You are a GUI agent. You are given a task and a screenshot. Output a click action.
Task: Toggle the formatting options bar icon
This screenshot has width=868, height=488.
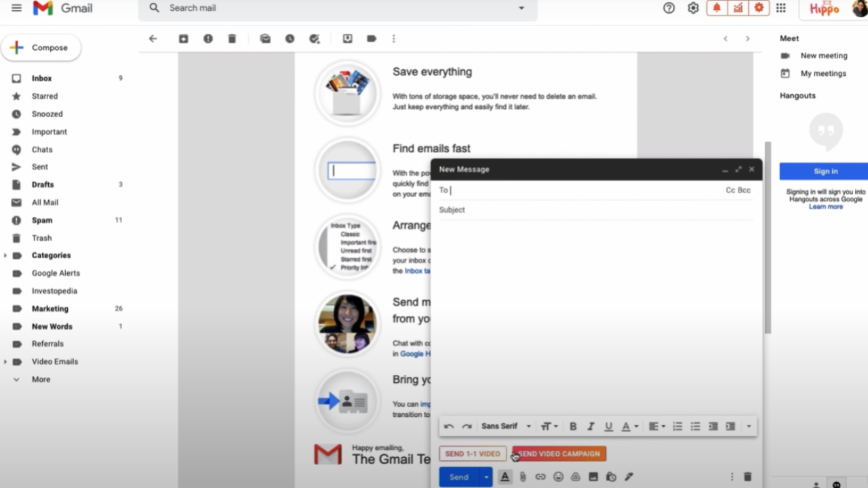505,477
